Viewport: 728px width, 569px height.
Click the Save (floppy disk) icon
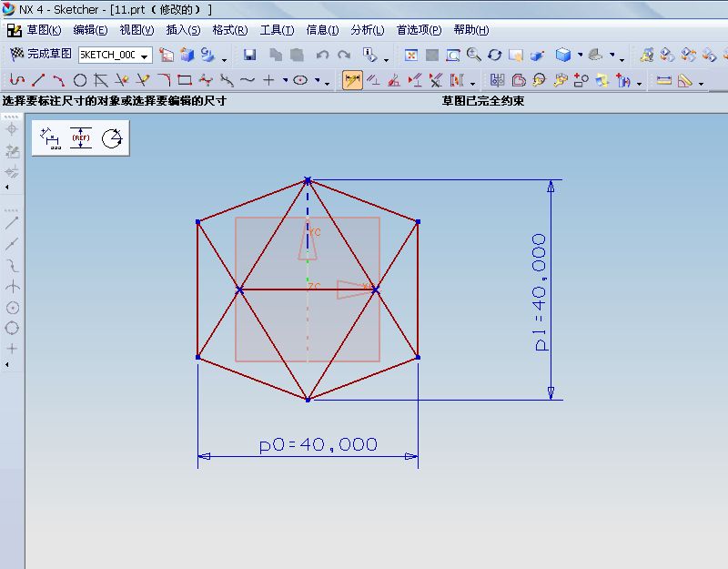249,55
